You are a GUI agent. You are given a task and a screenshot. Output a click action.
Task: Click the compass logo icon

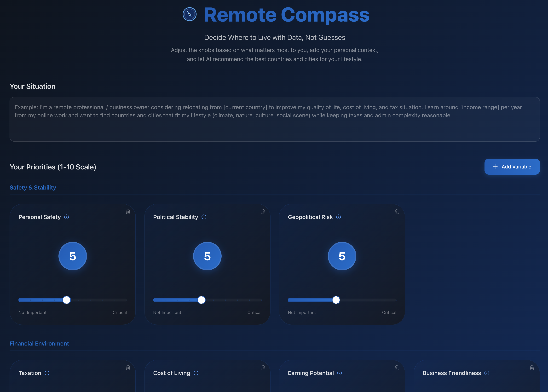coord(189,14)
